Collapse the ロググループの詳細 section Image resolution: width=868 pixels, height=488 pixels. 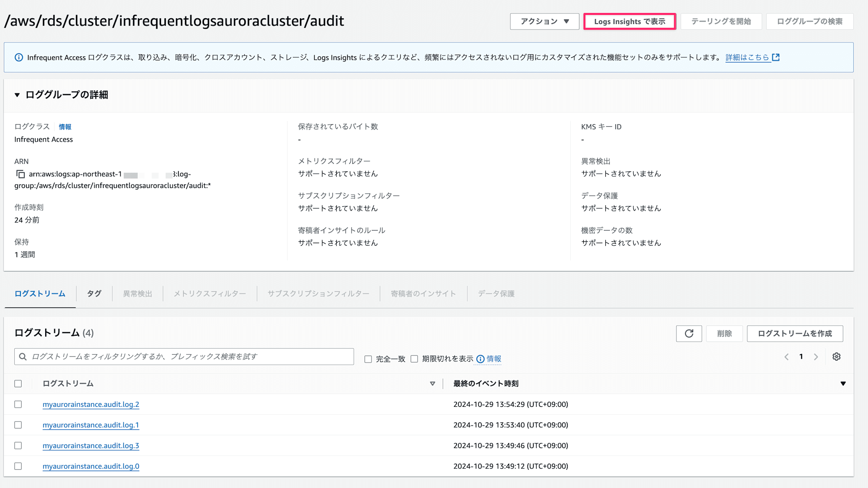pos(17,95)
